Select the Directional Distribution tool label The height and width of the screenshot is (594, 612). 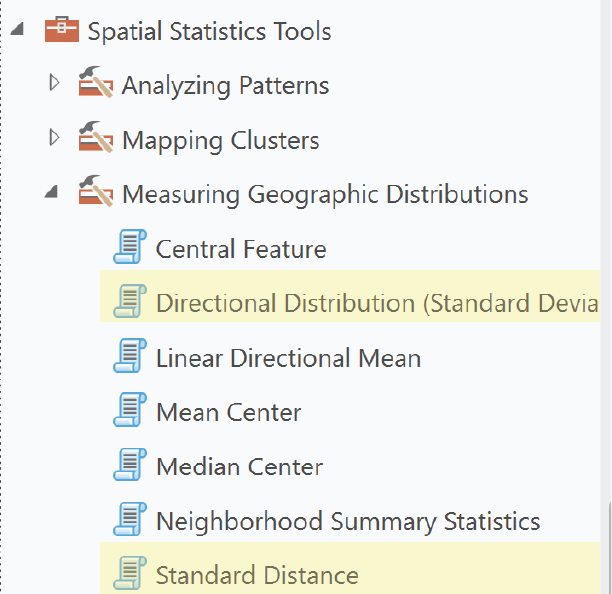[377, 303]
